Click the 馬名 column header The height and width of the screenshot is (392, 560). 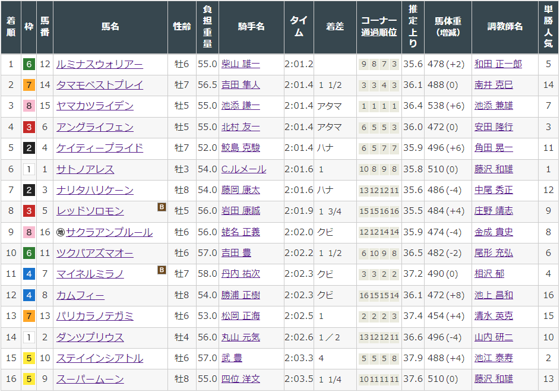point(110,27)
